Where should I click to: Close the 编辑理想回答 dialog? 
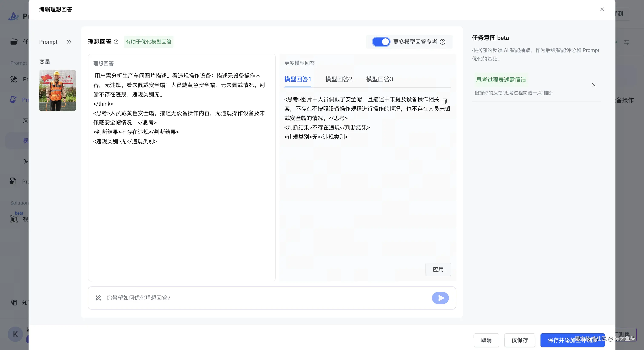(x=602, y=9)
